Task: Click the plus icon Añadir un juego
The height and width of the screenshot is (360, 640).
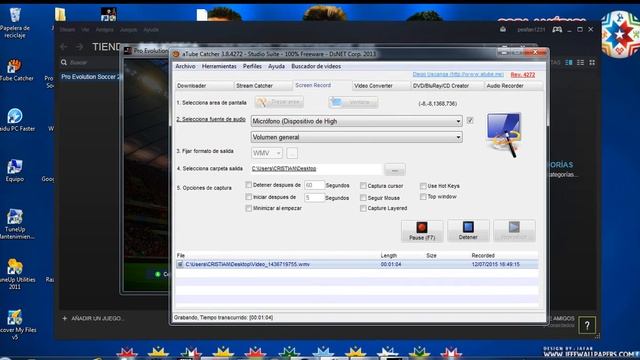Action: point(64,318)
